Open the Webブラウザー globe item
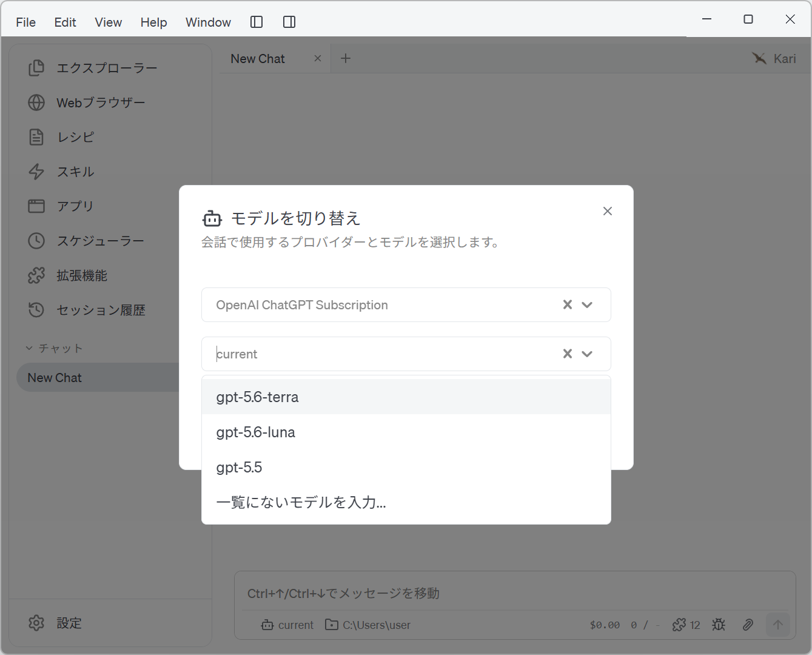Viewport: 812px width, 655px height. (x=110, y=102)
